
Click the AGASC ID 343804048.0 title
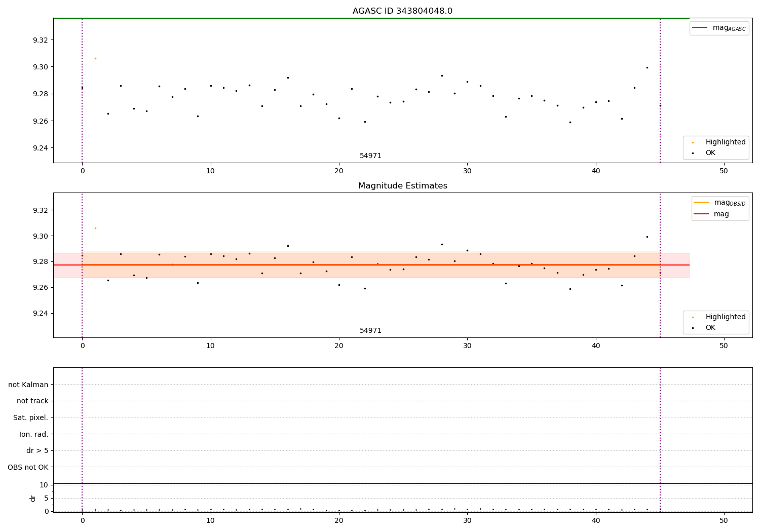tap(402, 11)
